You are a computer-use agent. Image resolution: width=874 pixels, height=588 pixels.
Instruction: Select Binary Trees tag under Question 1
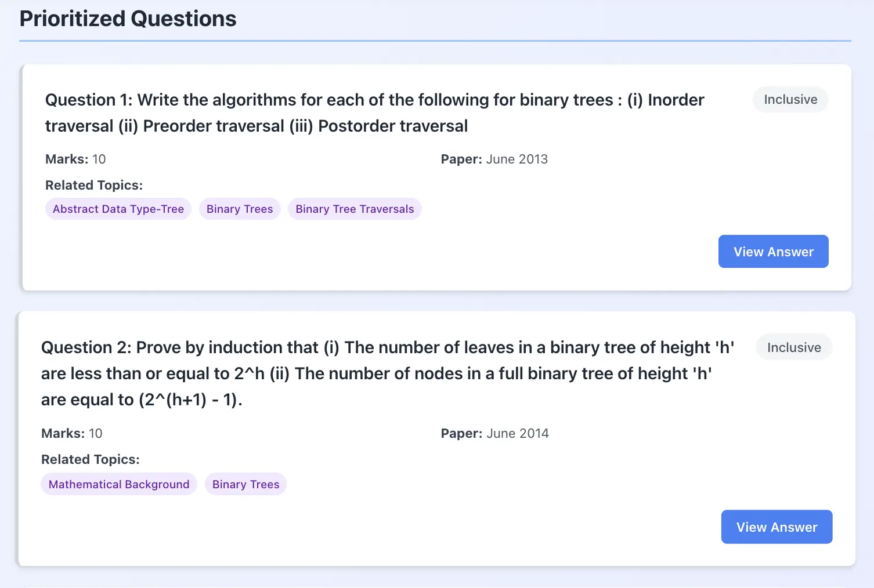(240, 209)
